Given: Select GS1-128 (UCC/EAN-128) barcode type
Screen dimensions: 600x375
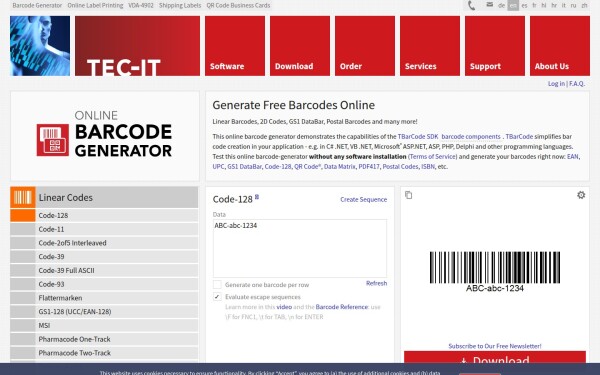Looking at the screenshot, I should coord(104,312).
